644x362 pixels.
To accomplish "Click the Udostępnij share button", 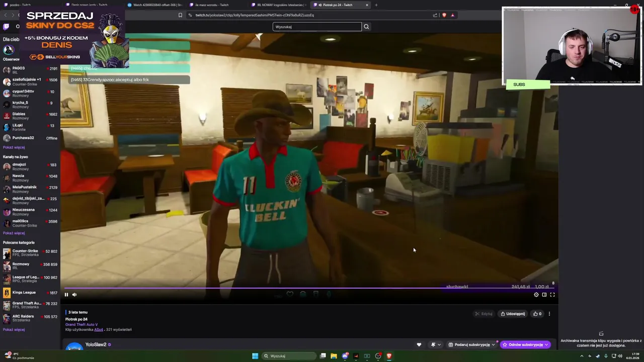I will pyautogui.click(x=513, y=314).
